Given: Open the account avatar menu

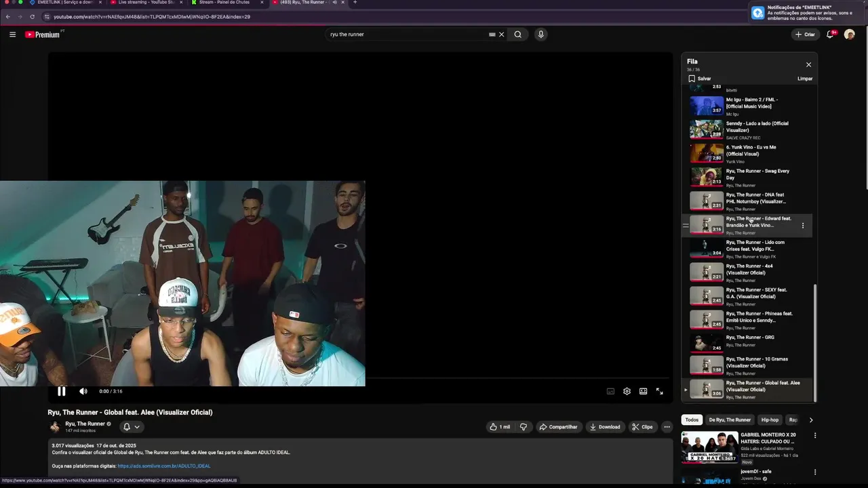Looking at the screenshot, I should (849, 35).
